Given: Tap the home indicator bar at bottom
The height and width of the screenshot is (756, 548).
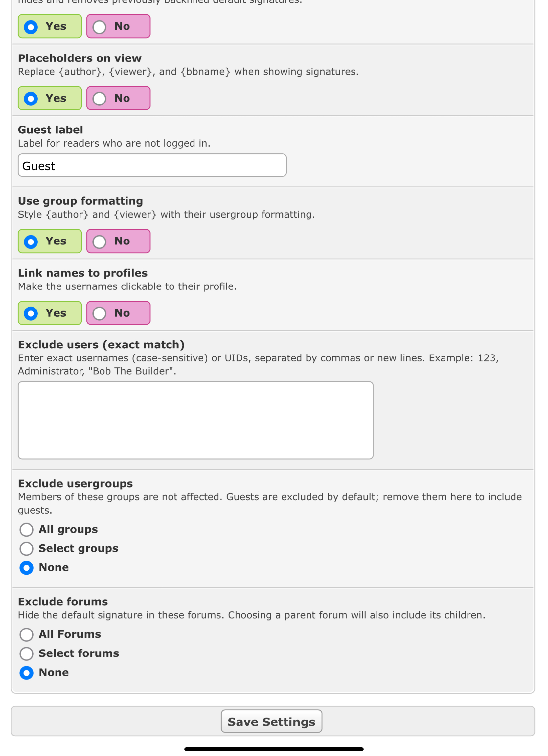Looking at the screenshot, I should [274, 749].
